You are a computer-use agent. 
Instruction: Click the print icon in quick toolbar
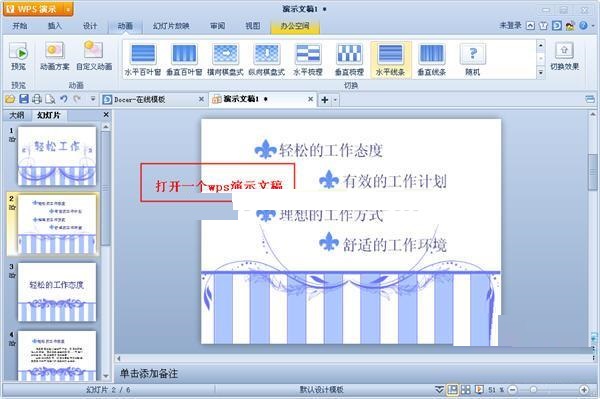pos(37,99)
